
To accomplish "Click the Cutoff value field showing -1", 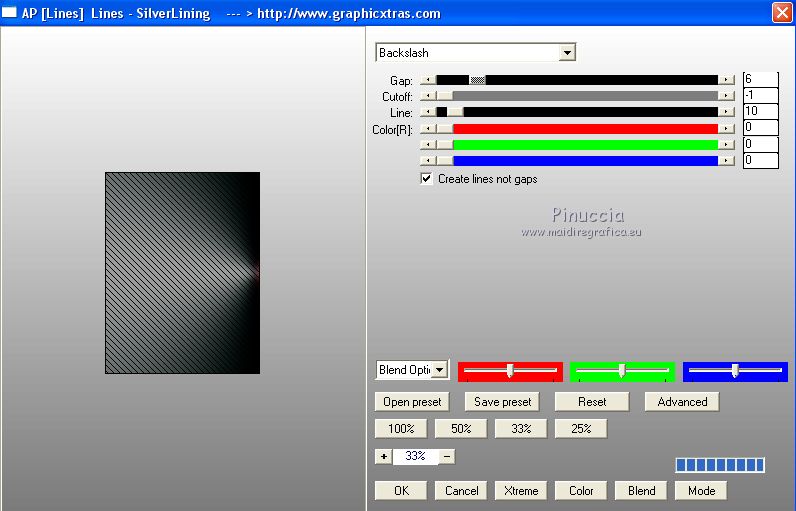I will click(x=760, y=95).
